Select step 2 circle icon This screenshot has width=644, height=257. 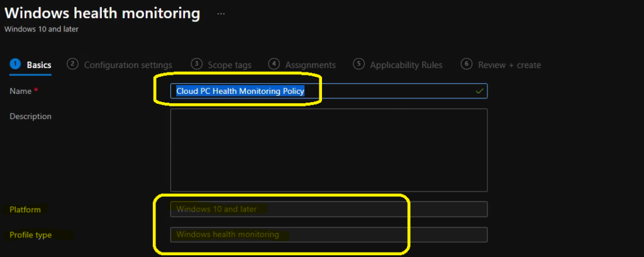pyautogui.click(x=72, y=64)
